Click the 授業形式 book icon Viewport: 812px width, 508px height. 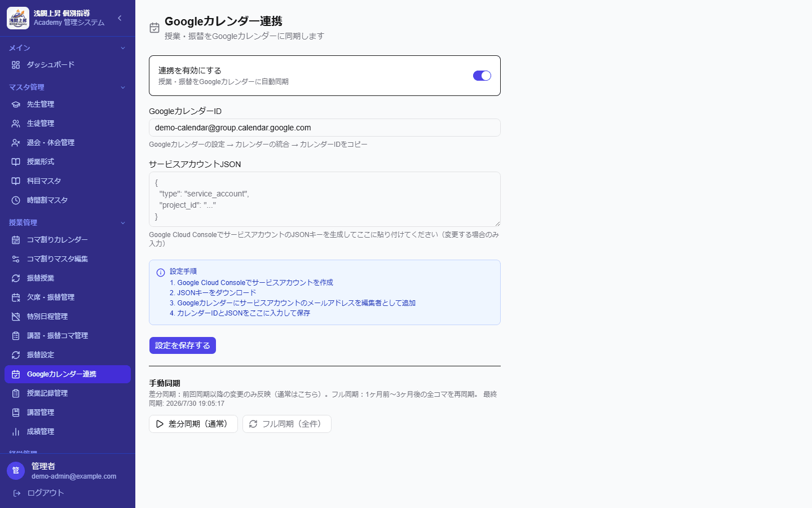(16, 162)
